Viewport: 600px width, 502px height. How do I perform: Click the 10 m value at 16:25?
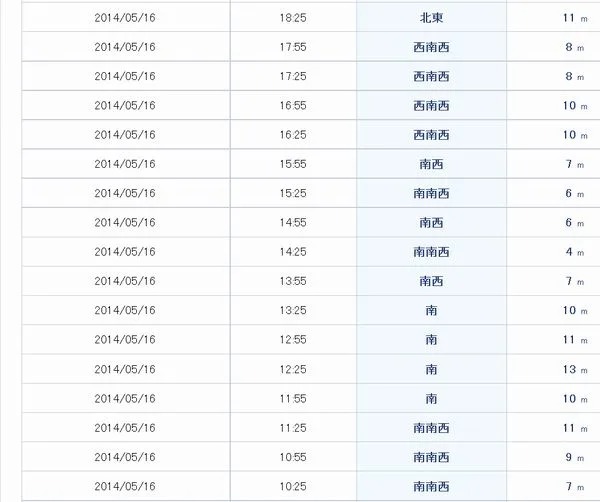[x=569, y=135]
